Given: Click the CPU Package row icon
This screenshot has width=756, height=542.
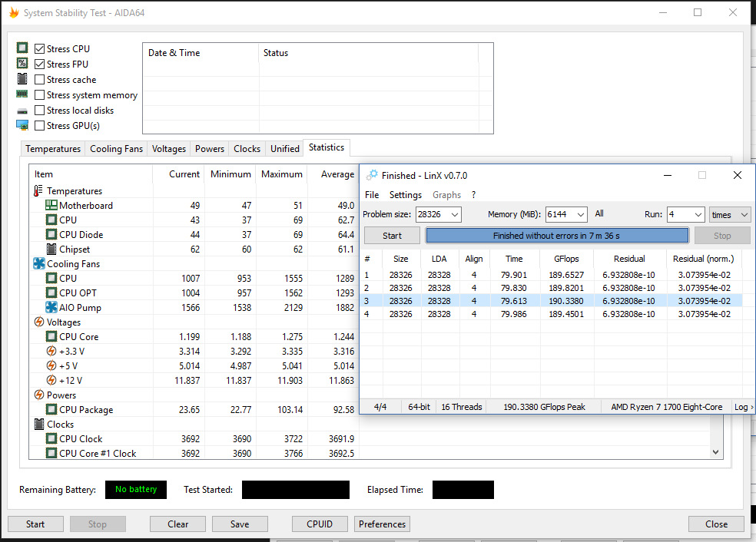Looking at the screenshot, I should click(x=51, y=409).
